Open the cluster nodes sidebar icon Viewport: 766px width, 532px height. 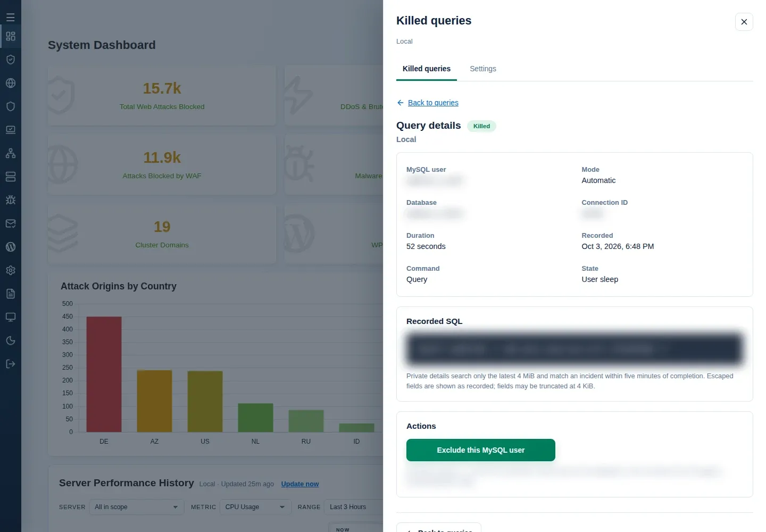(x=11, y=153)
